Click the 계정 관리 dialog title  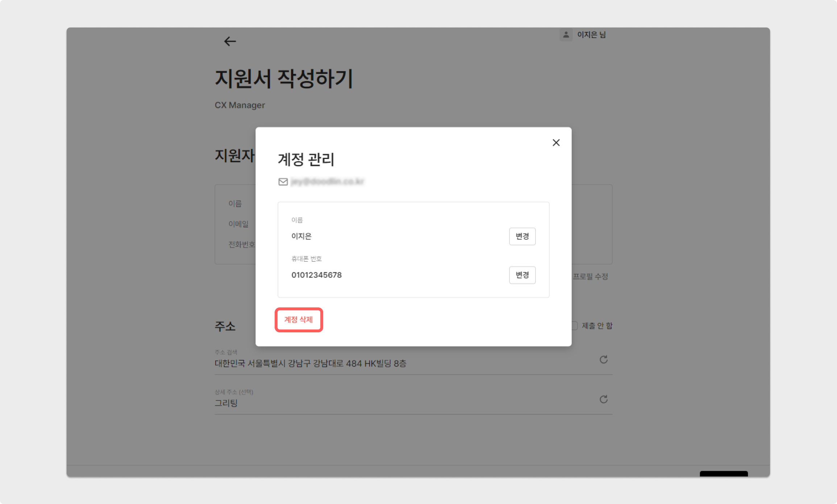[x=306, y=159]
